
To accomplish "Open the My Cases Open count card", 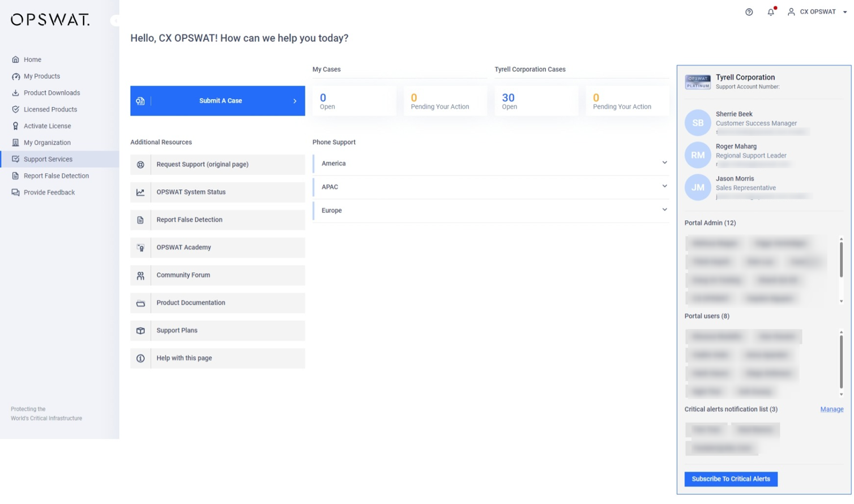I will [x=355, y=101].
